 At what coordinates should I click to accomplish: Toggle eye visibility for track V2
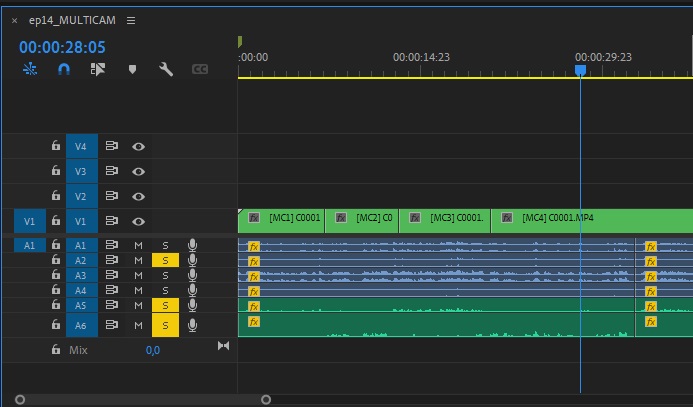click(139, 196)
